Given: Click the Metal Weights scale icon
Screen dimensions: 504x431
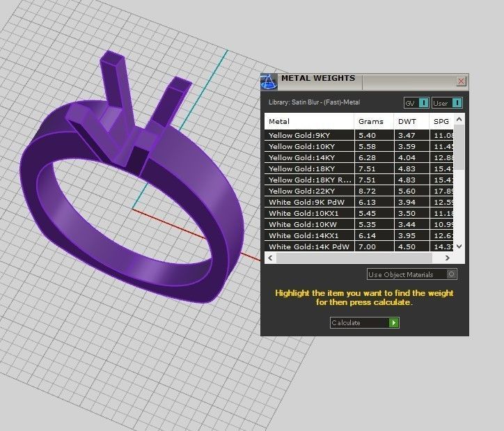Looking at the screenshot, I should pyautogui.click(x=269, y=81).
